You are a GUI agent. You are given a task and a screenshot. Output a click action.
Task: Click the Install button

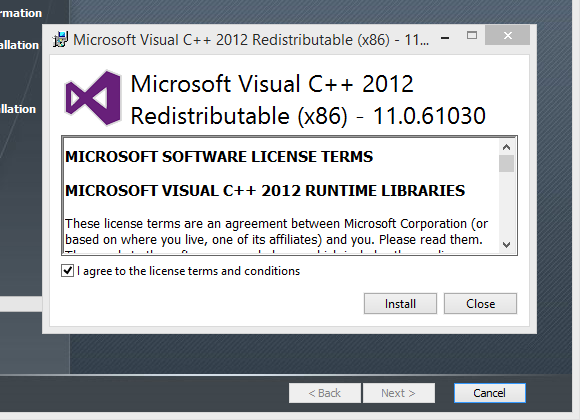coord(400,303)
